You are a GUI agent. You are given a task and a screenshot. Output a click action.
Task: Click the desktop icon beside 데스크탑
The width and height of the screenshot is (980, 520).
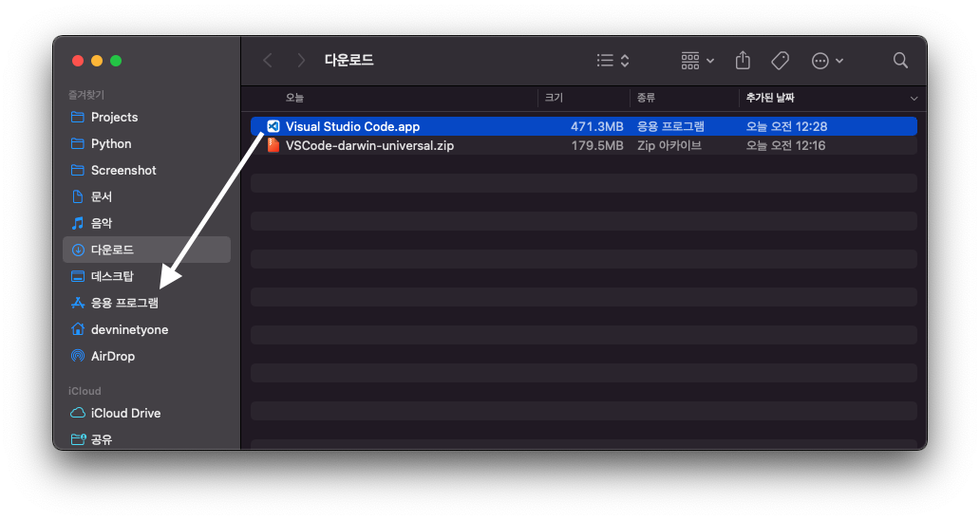click(78, 276)
